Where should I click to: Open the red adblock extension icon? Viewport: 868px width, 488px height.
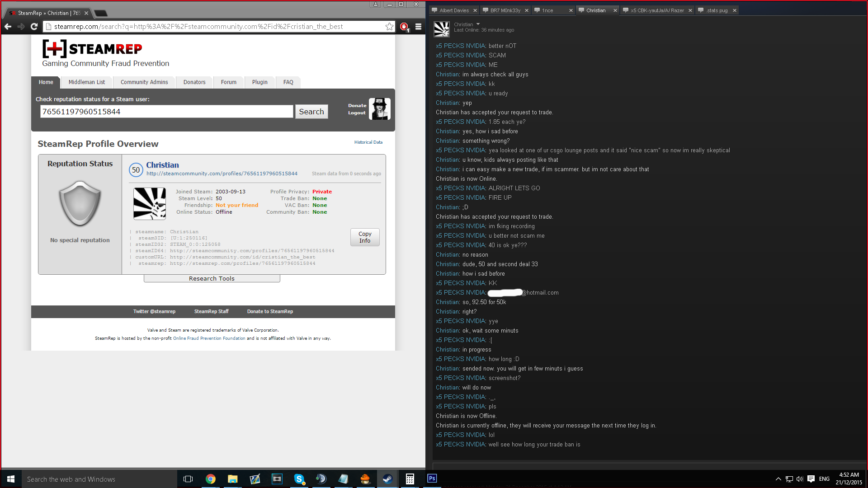[x=404, y=27]
